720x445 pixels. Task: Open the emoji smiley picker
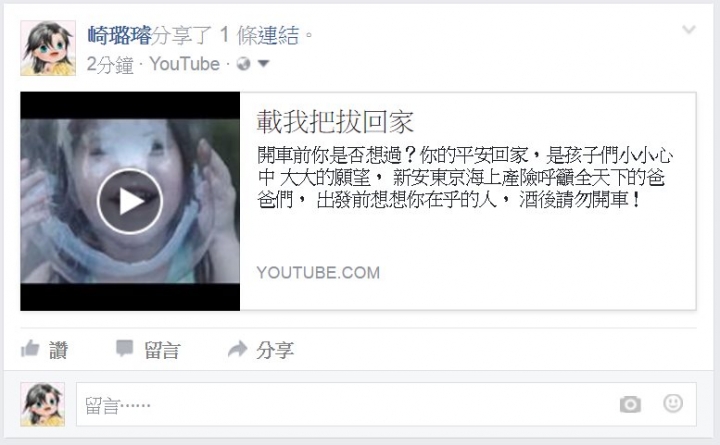click(673, 403)
